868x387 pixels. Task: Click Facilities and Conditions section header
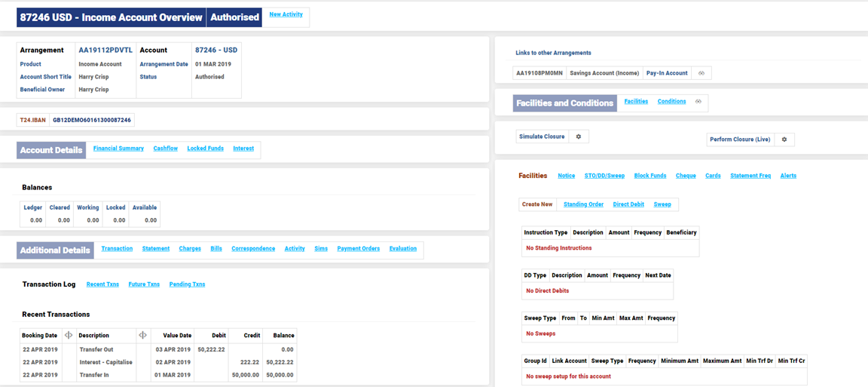coord(564,103)
